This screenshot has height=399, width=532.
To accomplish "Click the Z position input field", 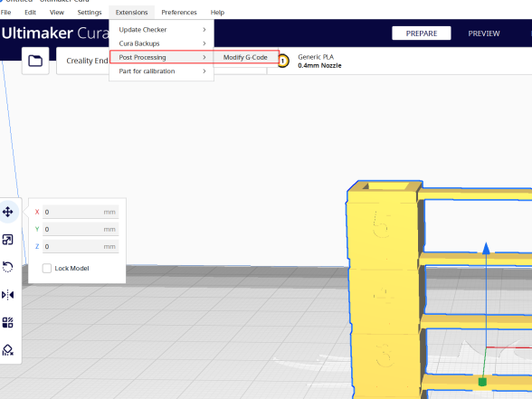I will (x=81, y=247).
